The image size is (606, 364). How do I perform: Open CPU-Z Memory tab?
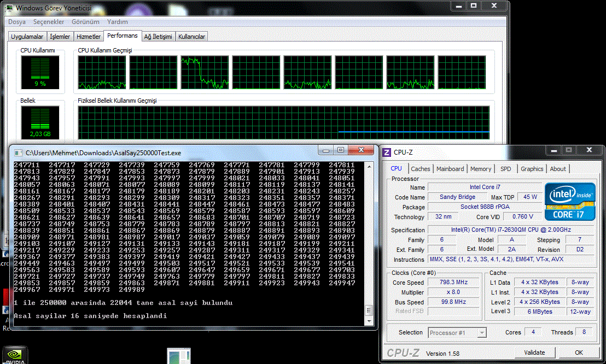coord(481,169)
